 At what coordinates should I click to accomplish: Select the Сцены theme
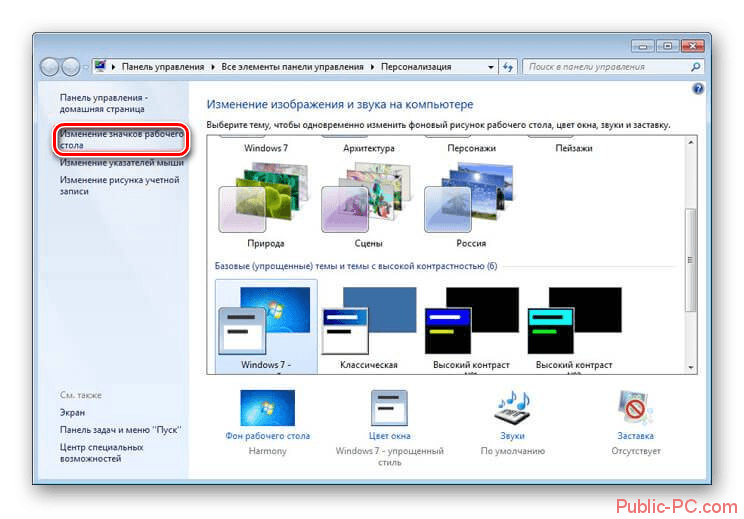(x=368, y=205)
